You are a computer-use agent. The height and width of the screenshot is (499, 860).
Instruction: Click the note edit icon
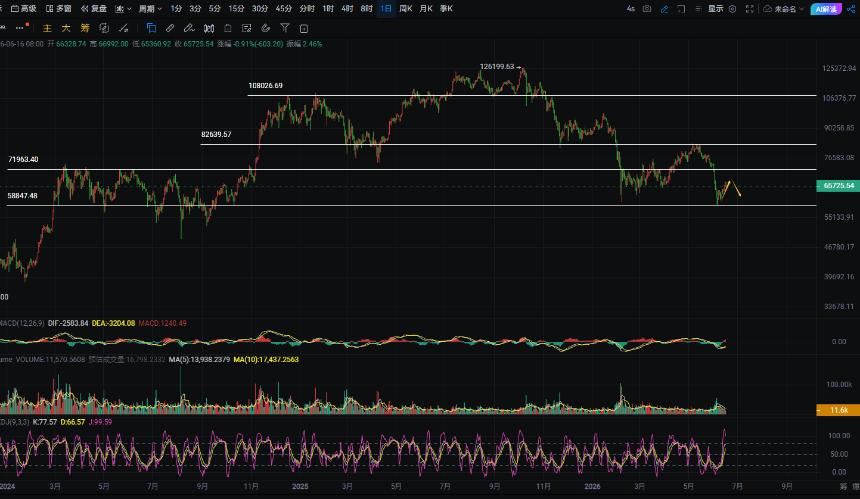coord(247,28)
